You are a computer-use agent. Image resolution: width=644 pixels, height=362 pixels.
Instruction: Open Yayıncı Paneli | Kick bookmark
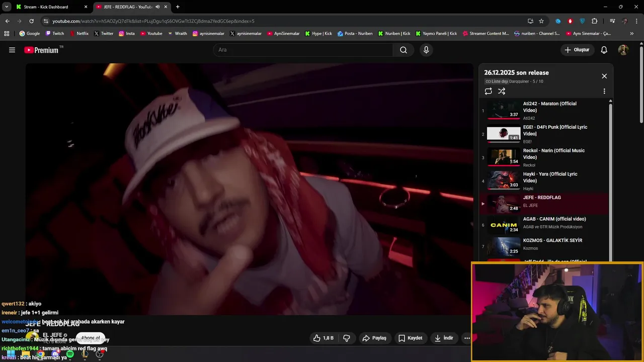tap(436, 34)
